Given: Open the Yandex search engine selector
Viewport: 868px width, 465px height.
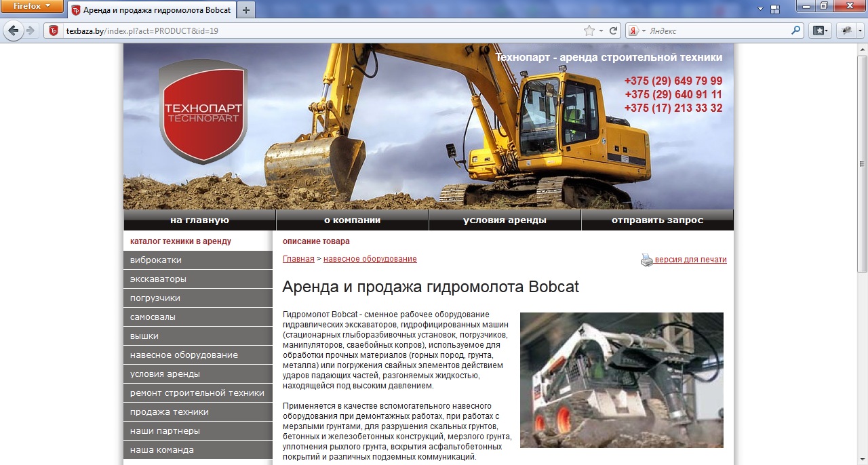Looking at the screenshot, I should click(x=635, y=31).
